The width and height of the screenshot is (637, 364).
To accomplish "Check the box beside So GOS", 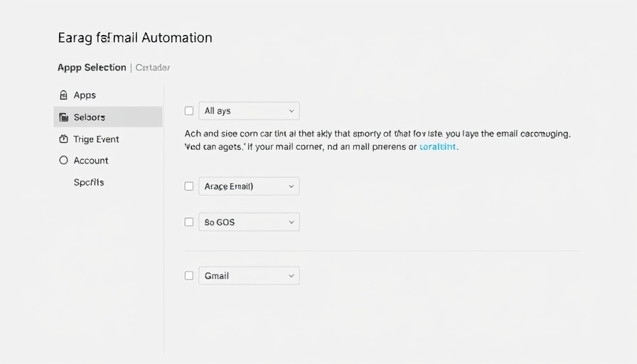I will coord(189,222).
